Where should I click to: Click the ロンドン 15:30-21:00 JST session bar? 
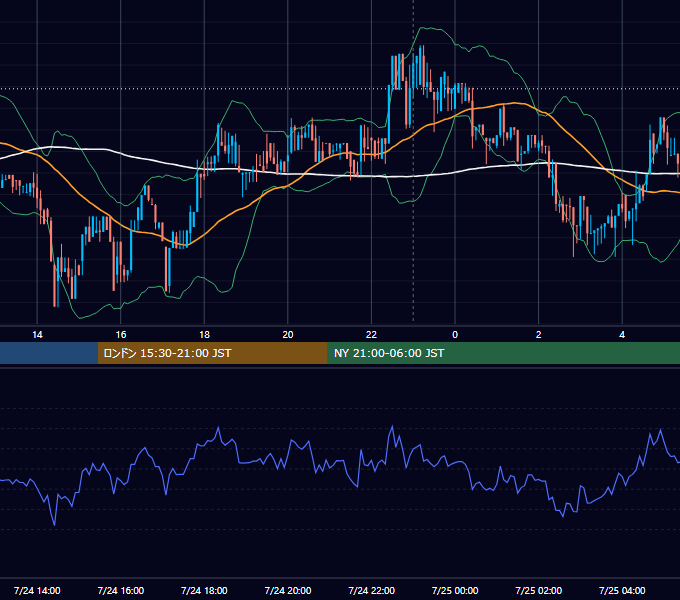point(212,353)
